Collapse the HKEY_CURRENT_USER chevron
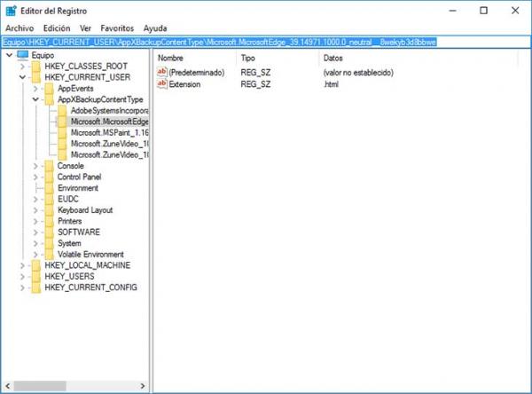Image resolution: width=532 pixels, height=394 pixels. click(22, 77)
